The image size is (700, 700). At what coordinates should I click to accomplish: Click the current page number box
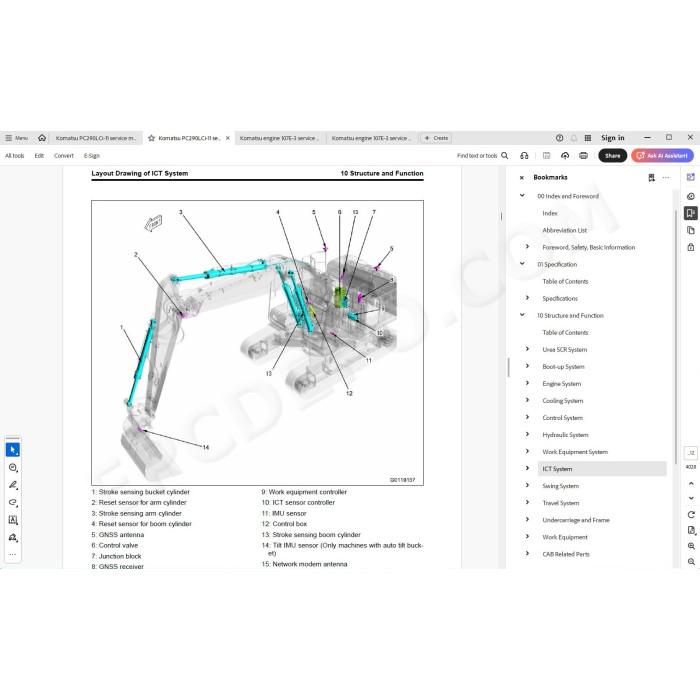tap(691, 453)
